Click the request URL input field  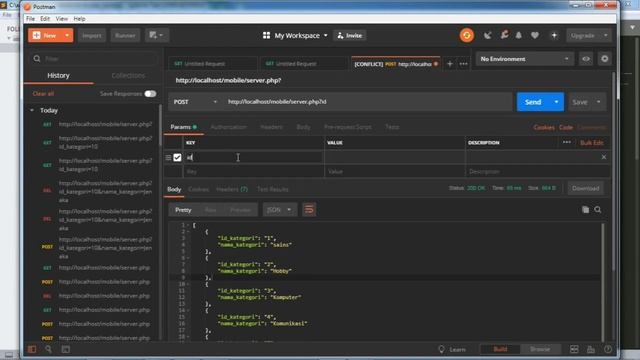click(x=367, y=102)
